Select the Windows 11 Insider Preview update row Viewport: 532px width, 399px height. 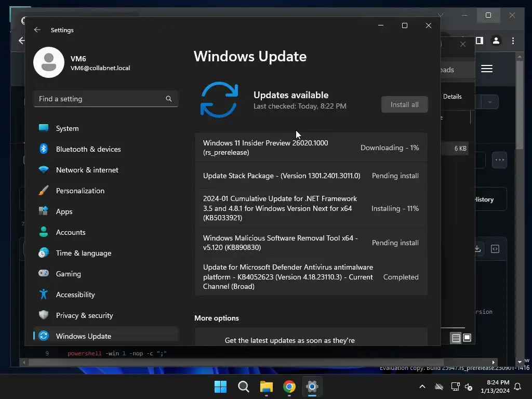click(x=311, y=148)
